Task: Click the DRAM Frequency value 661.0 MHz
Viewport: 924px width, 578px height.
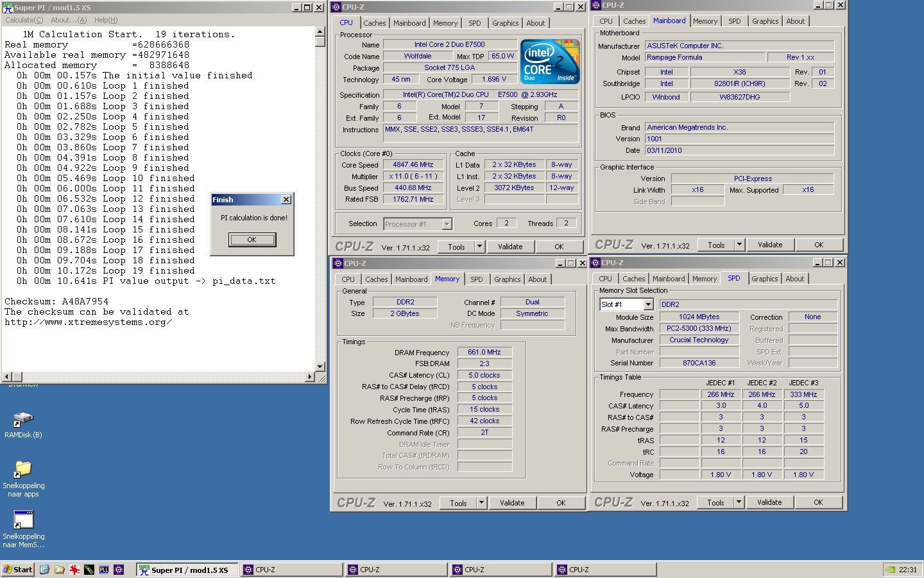Action: (x=484, y=352)
